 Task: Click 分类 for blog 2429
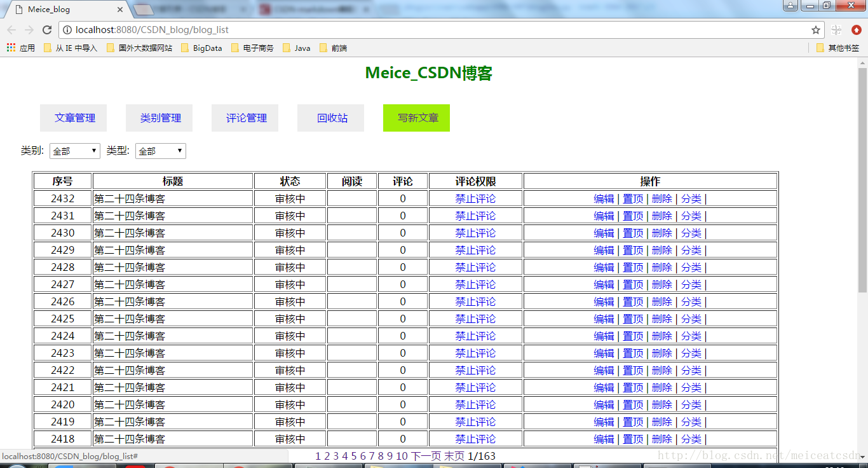point(691,250)
